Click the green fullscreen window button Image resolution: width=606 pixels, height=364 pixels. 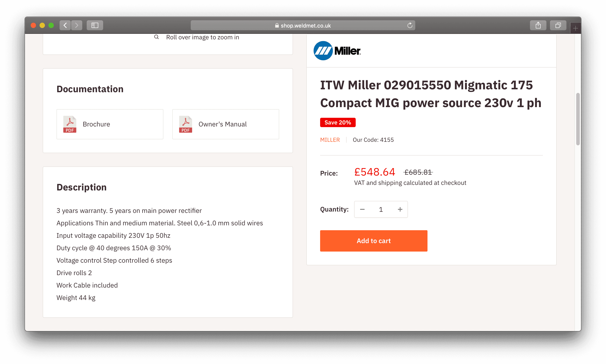pyautogui.click(x=51, y=25)
